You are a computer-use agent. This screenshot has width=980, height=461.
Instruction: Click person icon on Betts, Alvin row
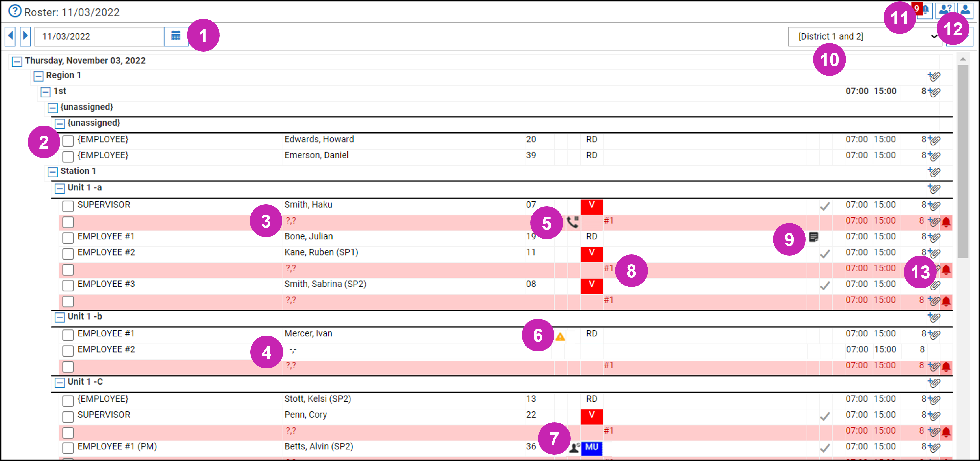574,447
